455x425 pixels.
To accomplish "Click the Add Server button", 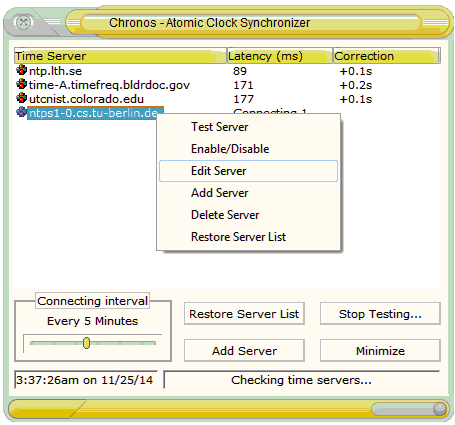I will pyautogui.click(x=244, y=351).
